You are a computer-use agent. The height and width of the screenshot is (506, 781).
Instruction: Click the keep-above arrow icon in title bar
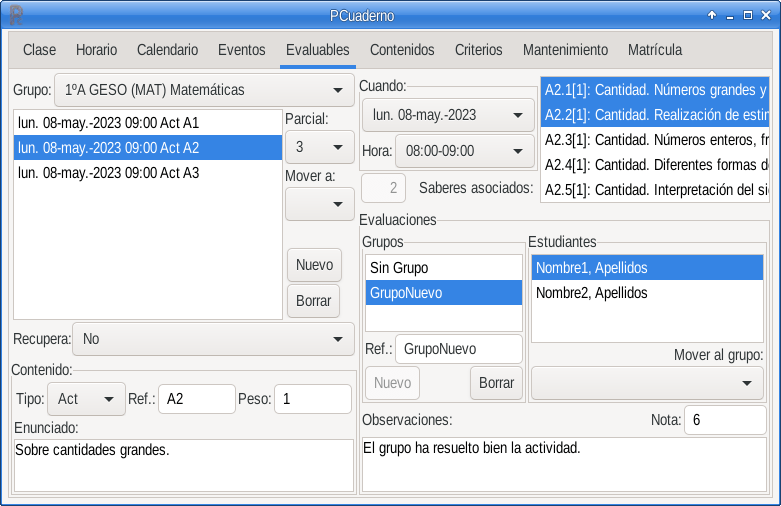pos(712,15)
